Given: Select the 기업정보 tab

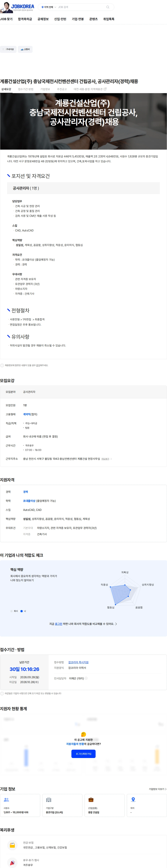Looking at the screenshot, I should click(x=45, y=89).
